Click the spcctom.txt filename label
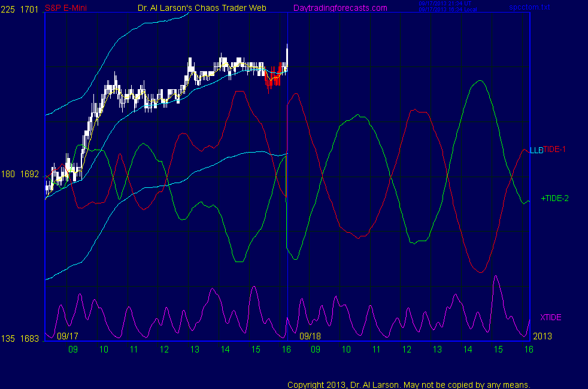 click(x=529, y=7)
